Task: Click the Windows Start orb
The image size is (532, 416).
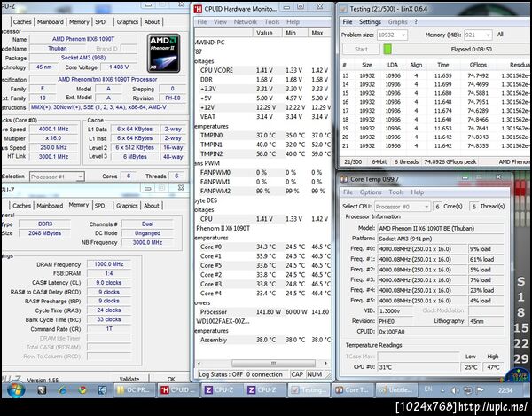Action: [18, 389]
